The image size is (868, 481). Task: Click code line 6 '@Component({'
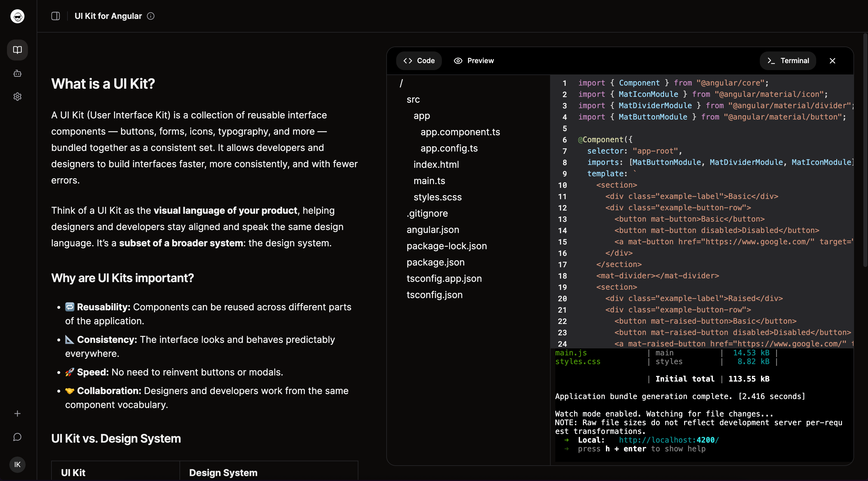point(605,140)
